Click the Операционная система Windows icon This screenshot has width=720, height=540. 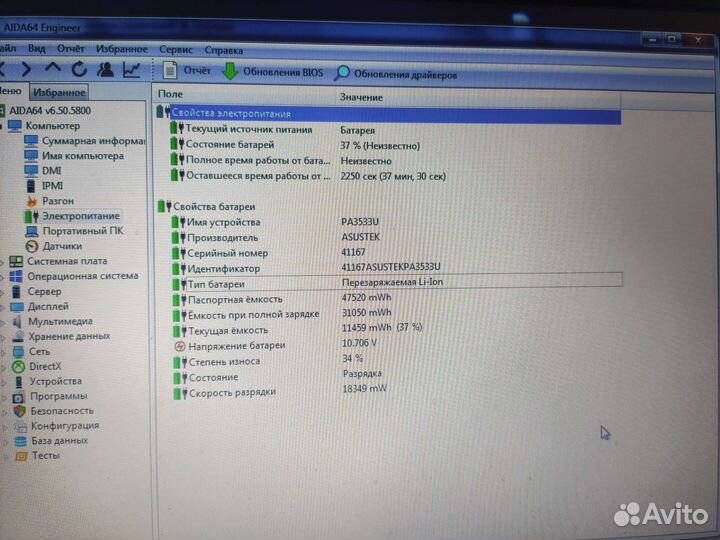point(16,276)
